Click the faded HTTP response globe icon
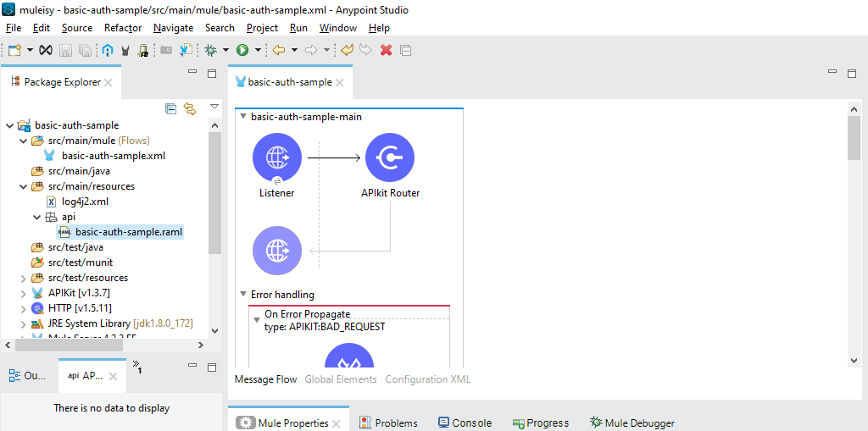868x431 pixels. 277,251
